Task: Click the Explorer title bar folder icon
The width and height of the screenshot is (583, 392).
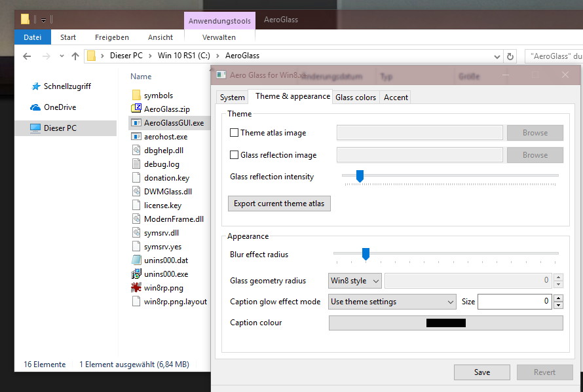Action: click(25, 19)
